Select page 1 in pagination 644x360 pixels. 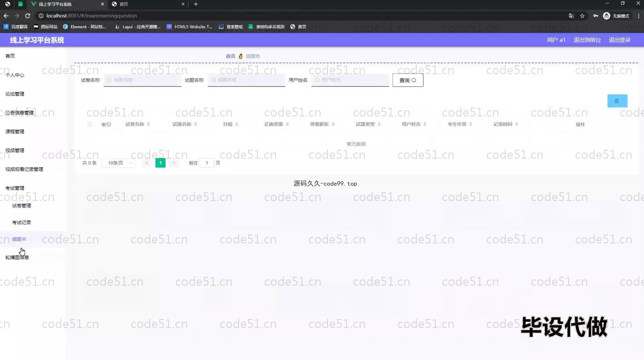[160, 163]
